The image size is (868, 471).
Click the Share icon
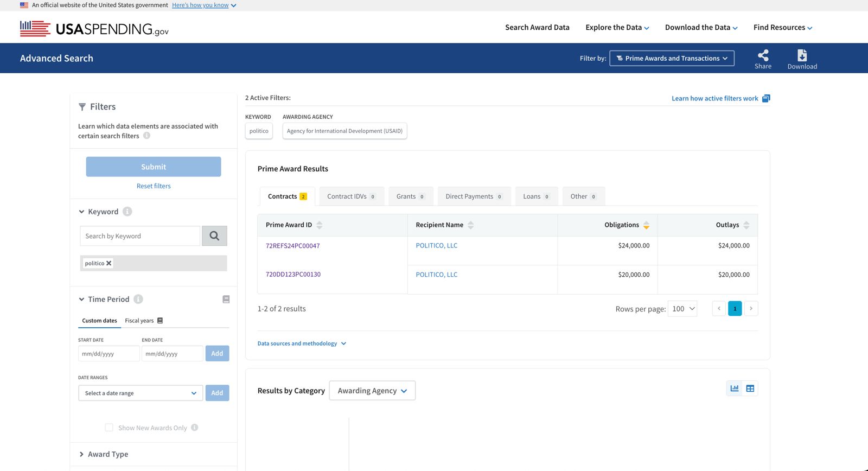pyautogui.click(x=763, y=55)
